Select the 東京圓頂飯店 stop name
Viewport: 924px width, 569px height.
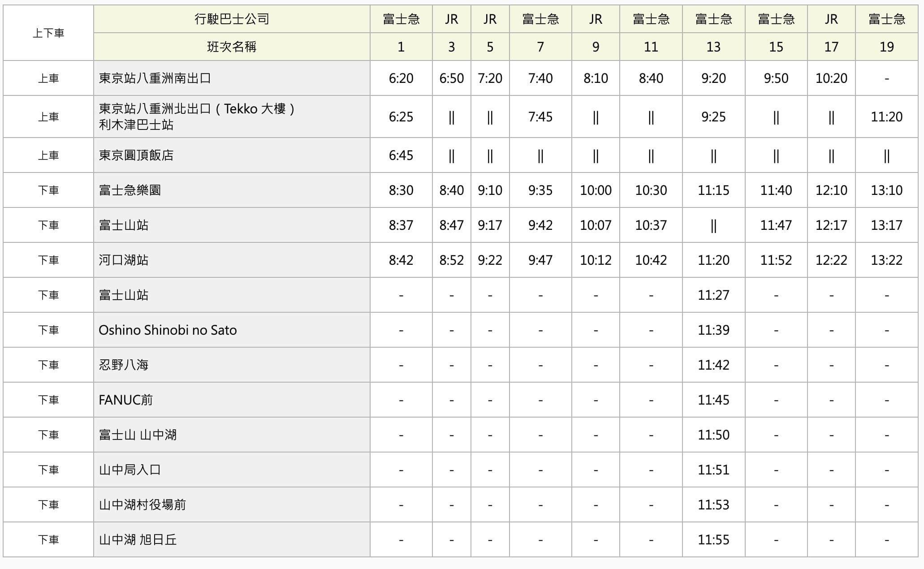tap(136, 155)
